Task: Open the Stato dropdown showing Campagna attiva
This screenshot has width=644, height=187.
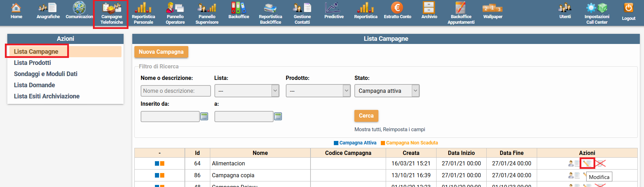Action: (386, 91)
